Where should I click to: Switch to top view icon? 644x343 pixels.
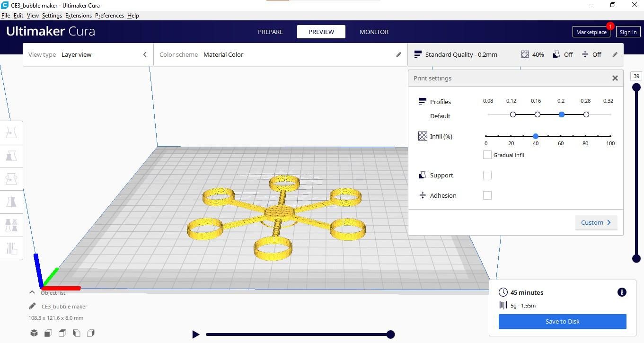click(62, 333)
